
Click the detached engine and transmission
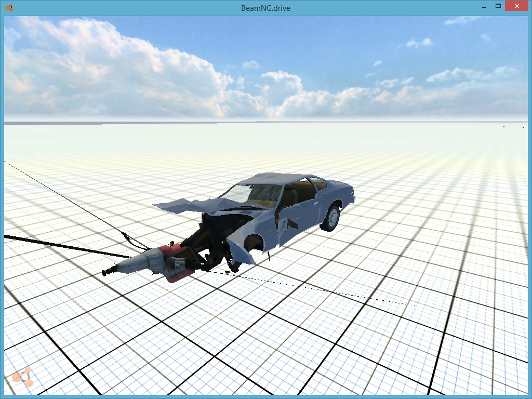pyautogui.click(x=149, y=264)
